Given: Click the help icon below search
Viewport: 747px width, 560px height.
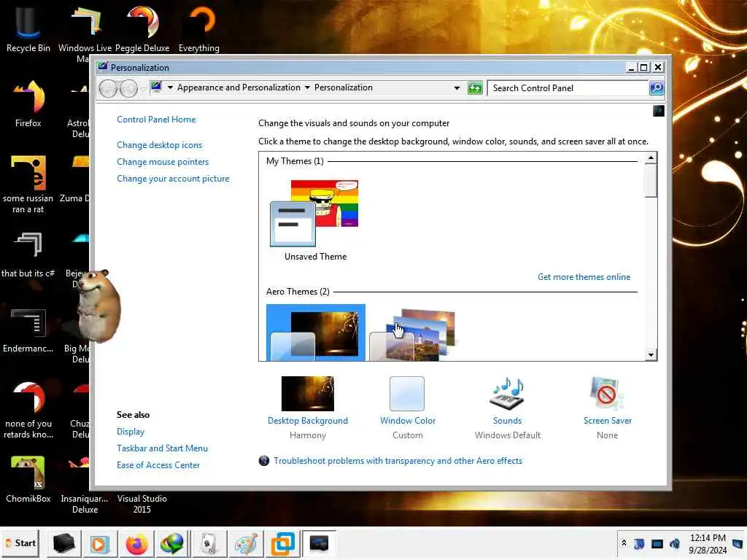Looking at the screenshot, I should pyautogui.click(x=659, y=111).
